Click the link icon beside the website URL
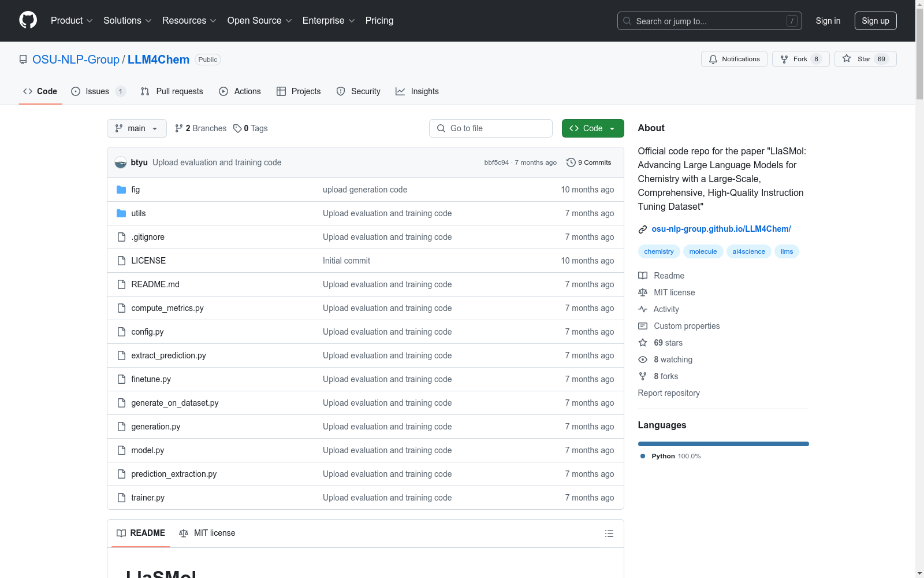This screenshot has width=924, height=578. tap(643, 229)
